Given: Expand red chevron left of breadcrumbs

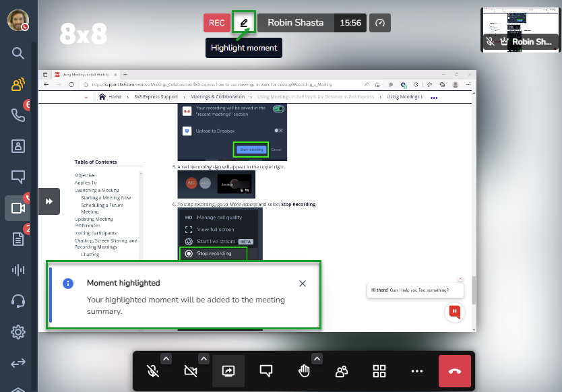Looking at the screenshot, I should point(86,97).
